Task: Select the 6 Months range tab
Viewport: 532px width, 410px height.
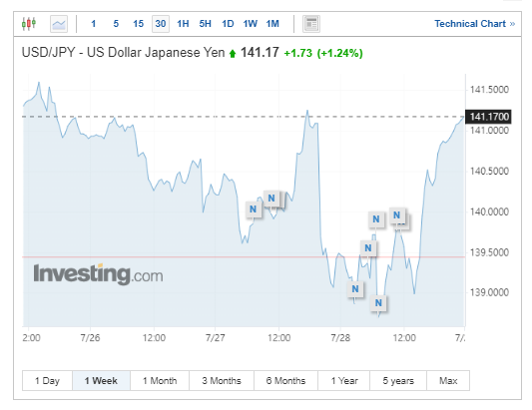Action: 285,381
